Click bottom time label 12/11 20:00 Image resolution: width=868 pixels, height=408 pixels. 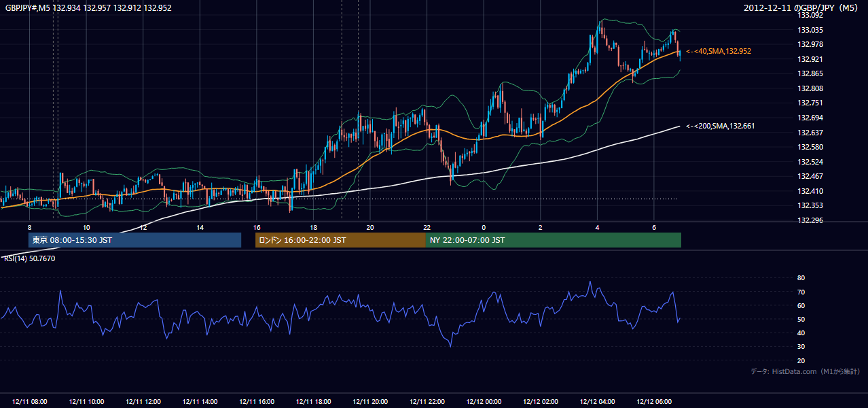(x=370, y=402)
